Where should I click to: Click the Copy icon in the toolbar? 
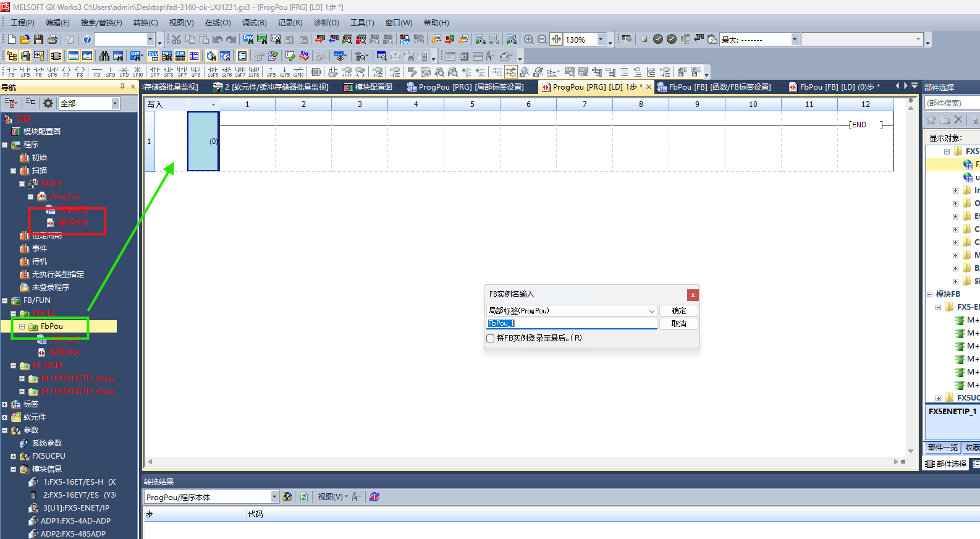click(x=190, y=40)
